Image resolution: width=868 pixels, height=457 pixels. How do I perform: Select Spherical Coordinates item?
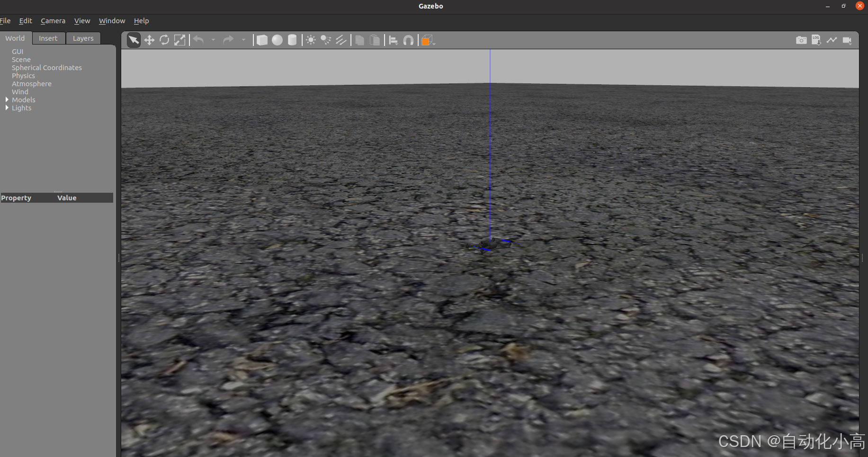(x=47, y=68)
